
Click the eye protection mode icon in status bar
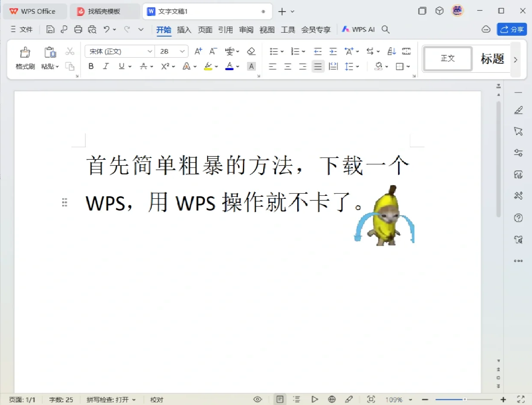click(258, 399)
